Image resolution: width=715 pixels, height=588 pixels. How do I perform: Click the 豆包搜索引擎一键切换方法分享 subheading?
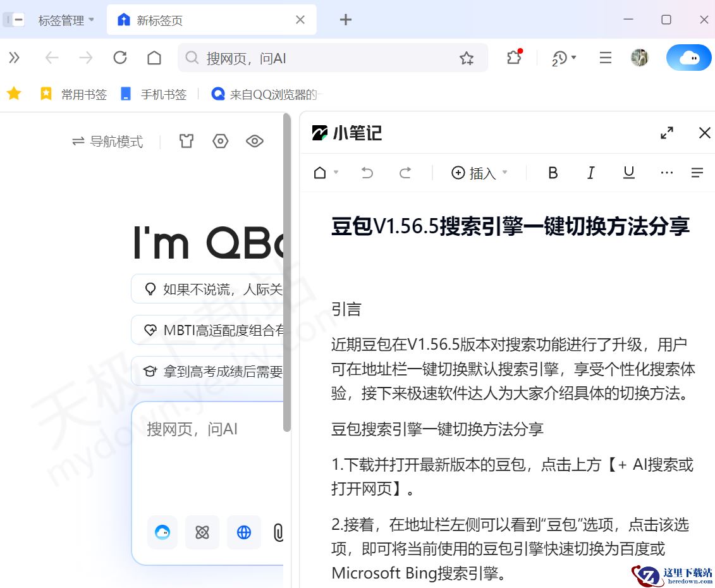437,429
